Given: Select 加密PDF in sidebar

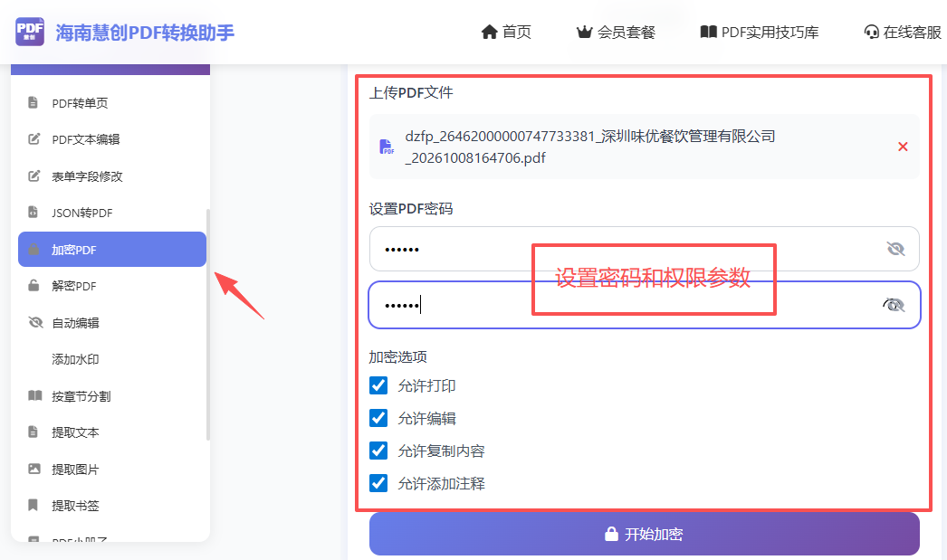Looking at the screenshot, I should point(111,249).
